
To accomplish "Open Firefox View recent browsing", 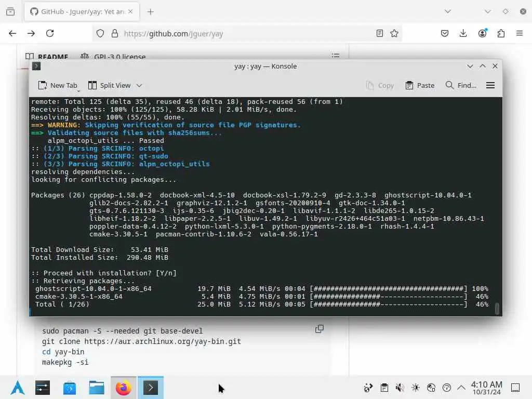I will (x=10, y=11).
